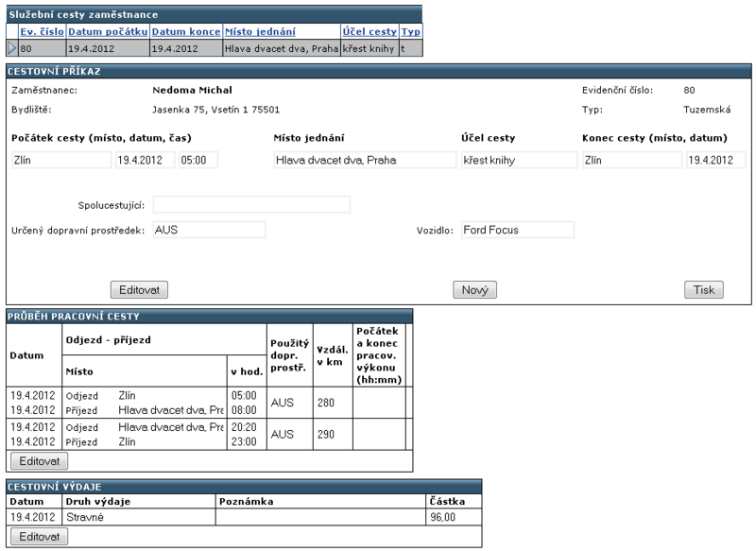
Task: Click the 'Tuzemská' type value
Action: point(707,110)
